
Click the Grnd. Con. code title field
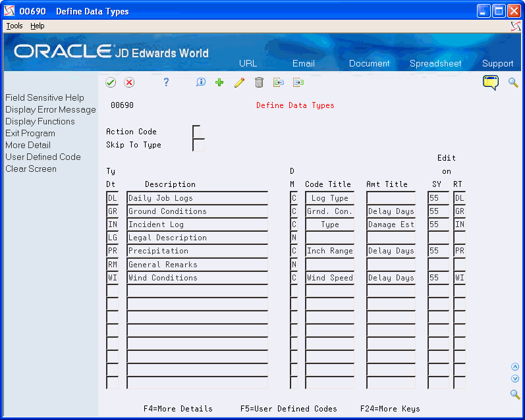[x=329, y=211]
